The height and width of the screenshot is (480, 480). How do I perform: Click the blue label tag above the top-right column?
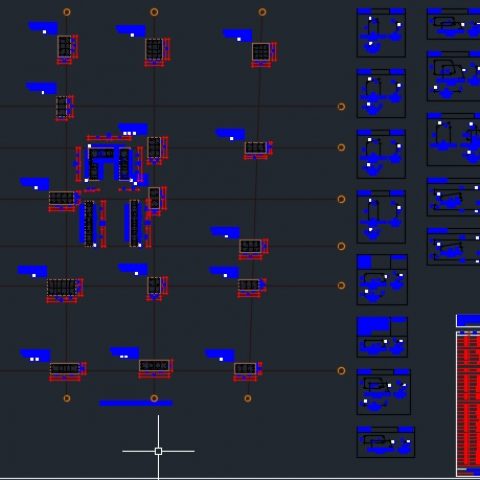point(237,35)
